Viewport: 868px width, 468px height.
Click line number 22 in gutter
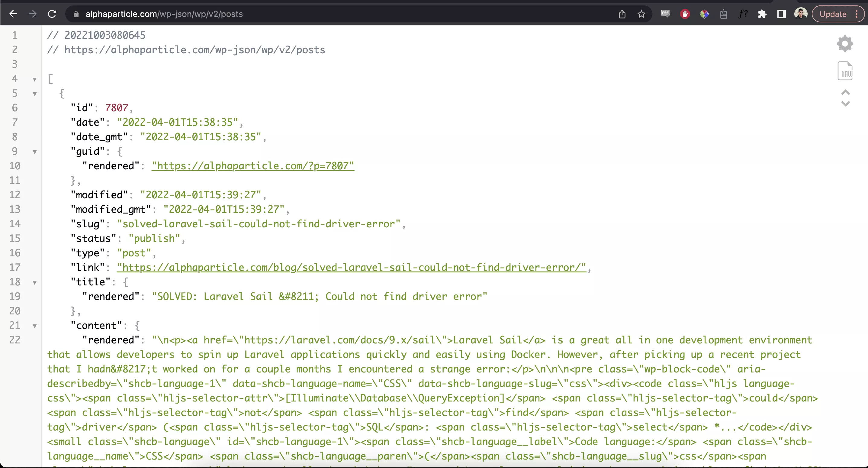point(14,340)
